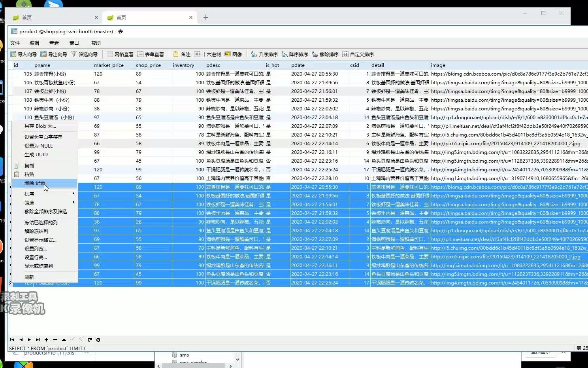Select 设置为 NULL menu entry
This screenshot has height=368, width=588.
tap(45, 146)
